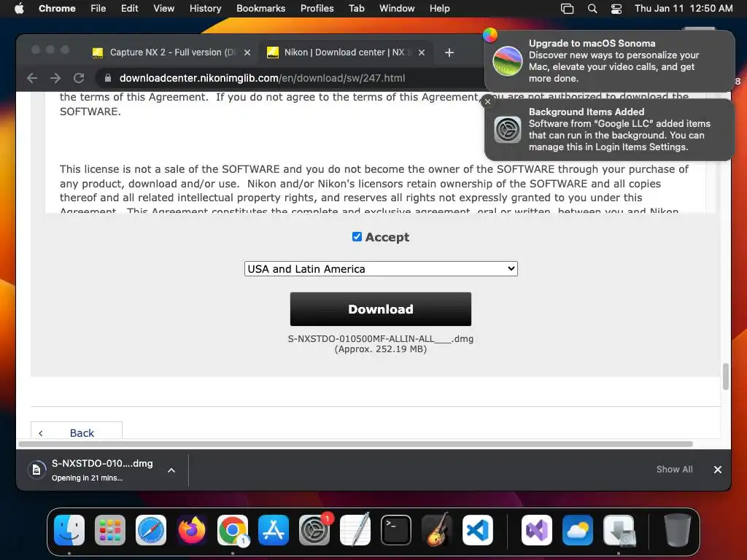Launch Safari from the Dock
Screen dimensions: 747x560
(151, 530)
